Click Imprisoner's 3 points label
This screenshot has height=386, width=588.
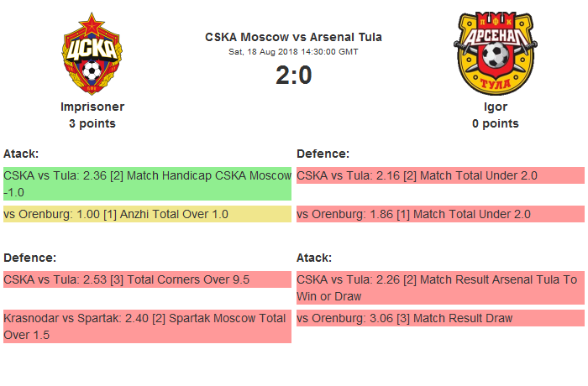pyautogui.click(x=92, y=123)
